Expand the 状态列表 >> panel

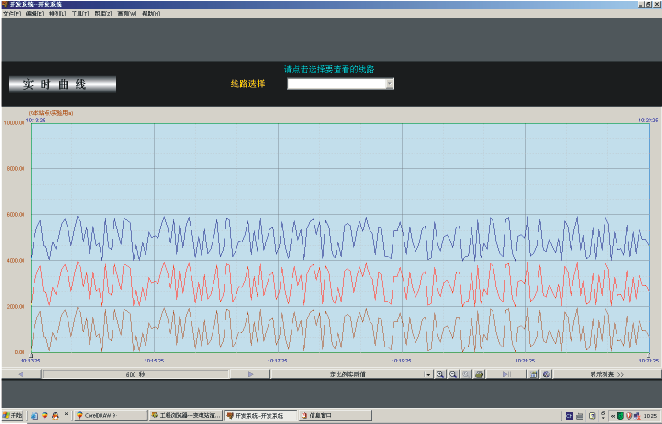606,374
